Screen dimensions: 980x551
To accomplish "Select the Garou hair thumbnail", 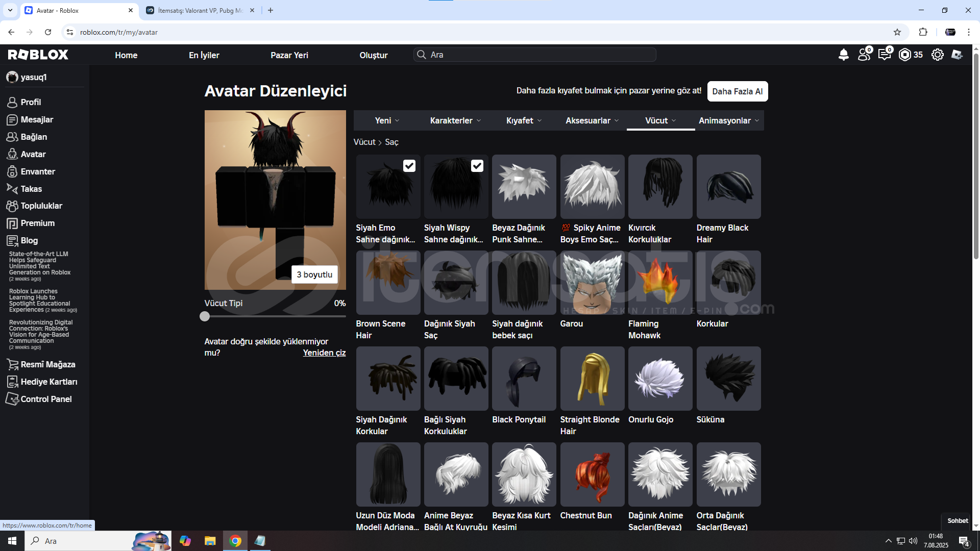I will (592, 283).
